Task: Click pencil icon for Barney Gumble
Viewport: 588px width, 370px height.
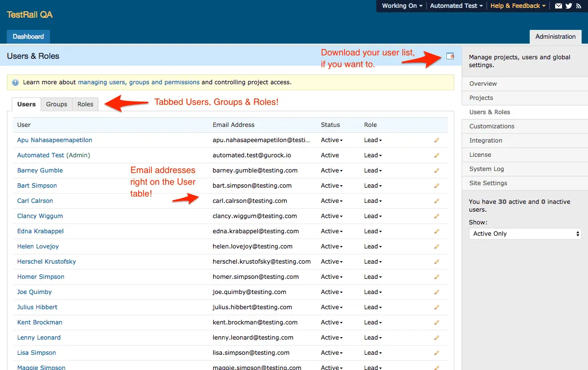Action: [437, 171]
